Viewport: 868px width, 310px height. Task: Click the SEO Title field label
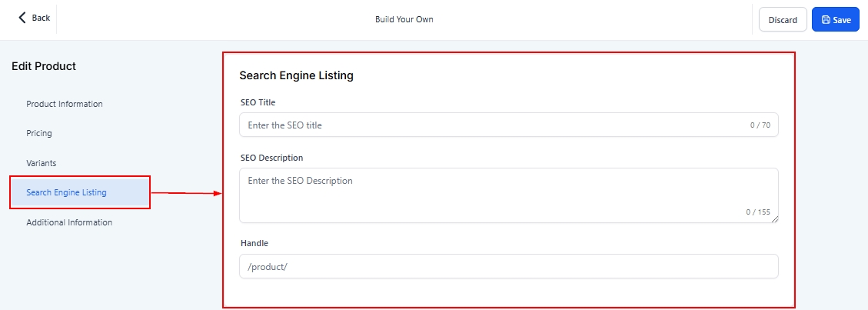click(258, 102)
